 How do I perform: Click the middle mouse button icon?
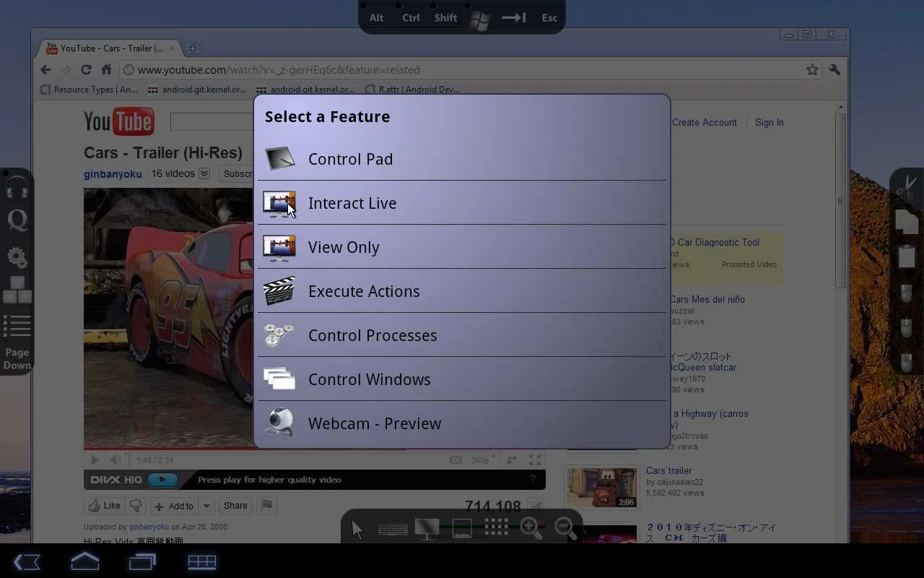pyautogui.click(x=907, y=328)
